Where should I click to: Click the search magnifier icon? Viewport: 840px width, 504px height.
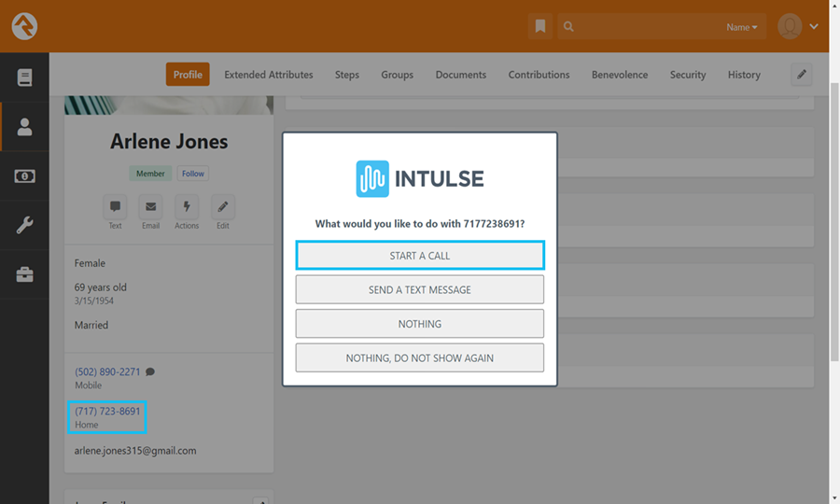pos(568,26)
